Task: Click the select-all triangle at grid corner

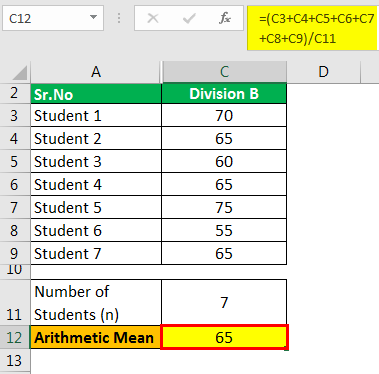Action: pyautogui.click(x=19, y=73)
